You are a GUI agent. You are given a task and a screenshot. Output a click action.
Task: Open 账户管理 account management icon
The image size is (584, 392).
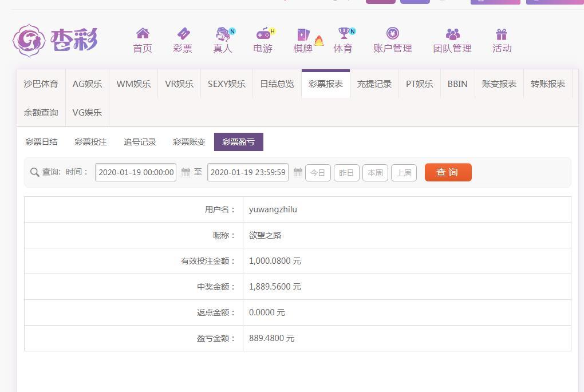[x=392, y=34]
